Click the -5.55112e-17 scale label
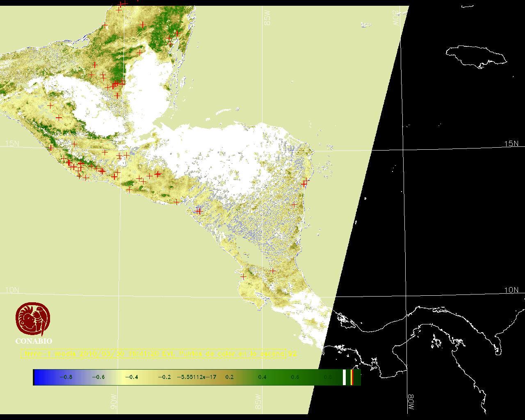Screen dimensions: 525x420 pos(196,377)
